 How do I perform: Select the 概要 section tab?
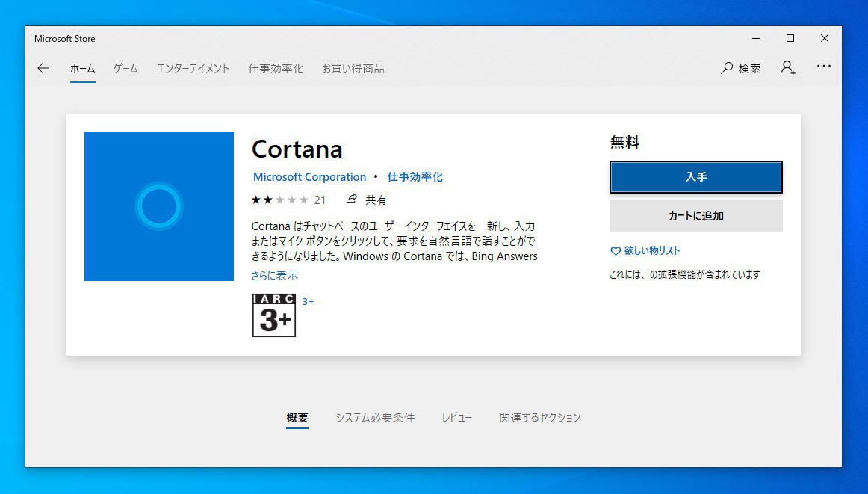297,418
